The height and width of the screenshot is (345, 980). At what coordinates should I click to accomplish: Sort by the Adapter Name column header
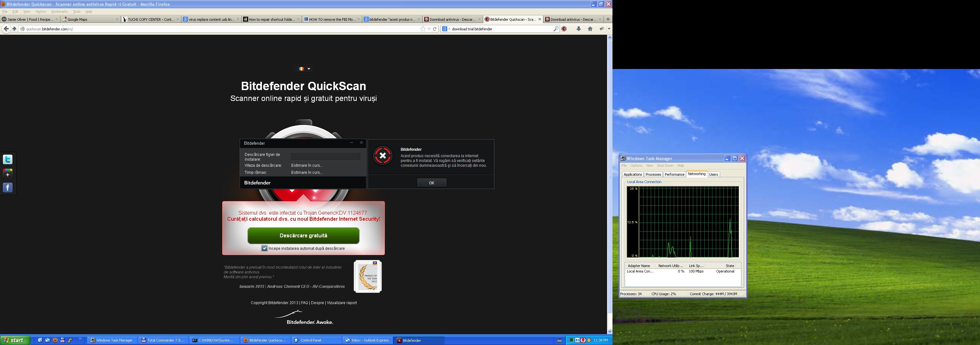[x=640, y=266]
